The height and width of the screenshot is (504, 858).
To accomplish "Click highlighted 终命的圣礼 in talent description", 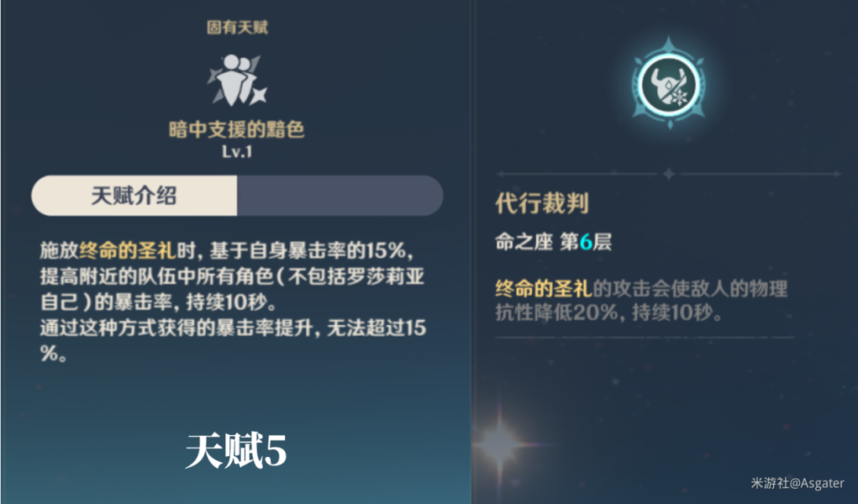I will 128,250.
